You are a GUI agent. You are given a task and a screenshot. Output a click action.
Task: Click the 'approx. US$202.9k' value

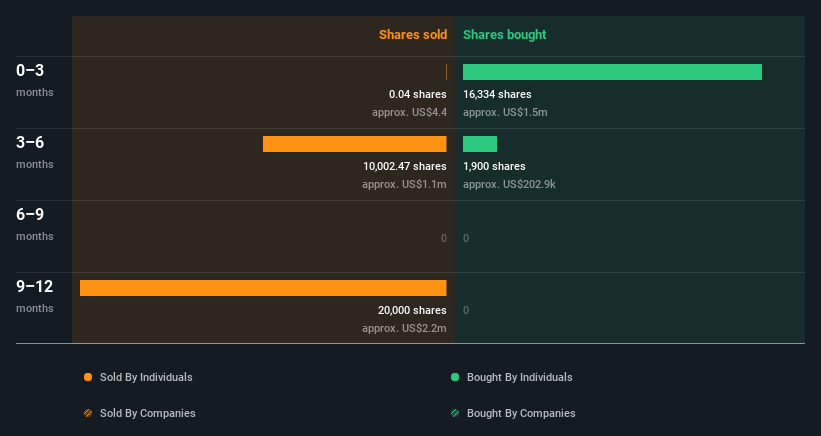point(509,184)
